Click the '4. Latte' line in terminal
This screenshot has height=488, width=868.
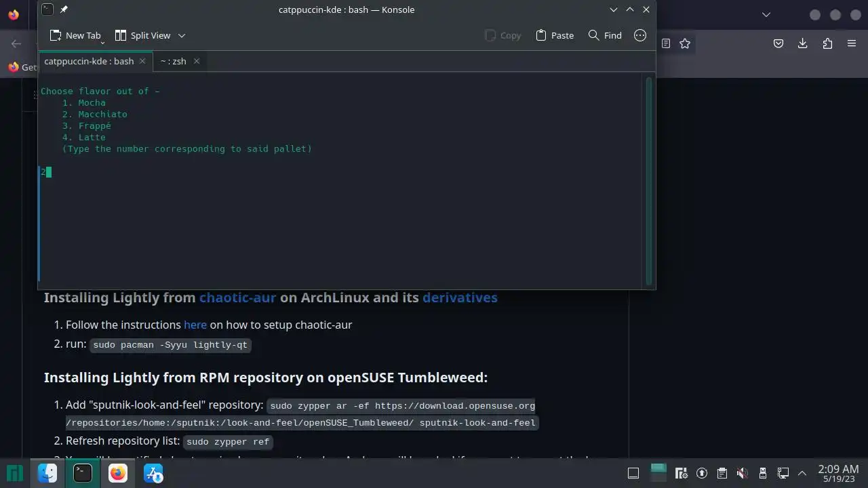[x=84, y=137]
